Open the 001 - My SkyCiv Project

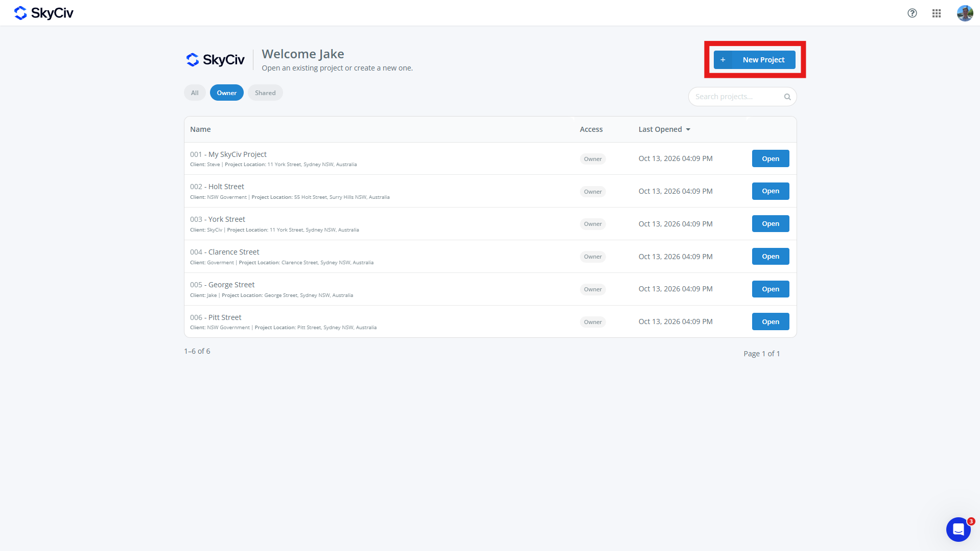tap(771, 158)
